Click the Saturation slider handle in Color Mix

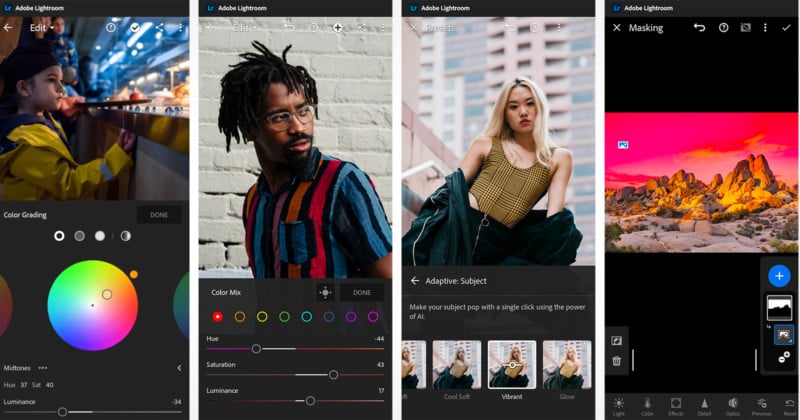[333, 375]
